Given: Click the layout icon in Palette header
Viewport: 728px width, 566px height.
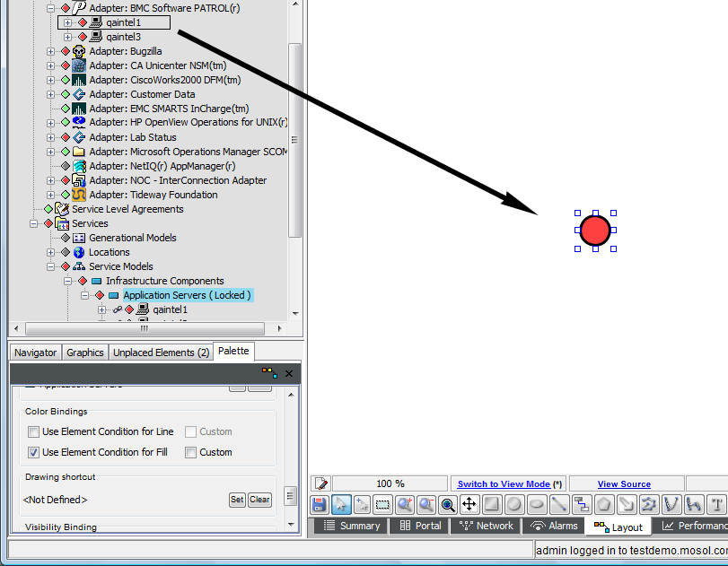Looking at the screenshot, I should coord(269,372).
